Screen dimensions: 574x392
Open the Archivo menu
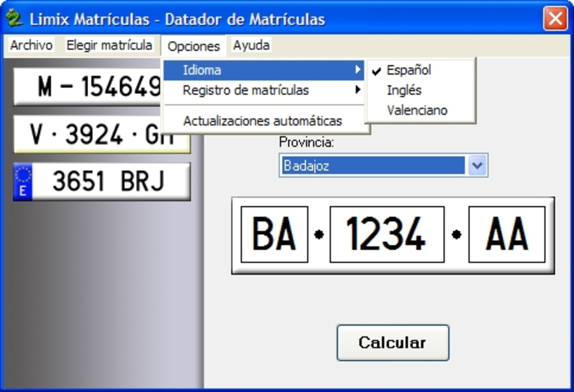point(31,45)
